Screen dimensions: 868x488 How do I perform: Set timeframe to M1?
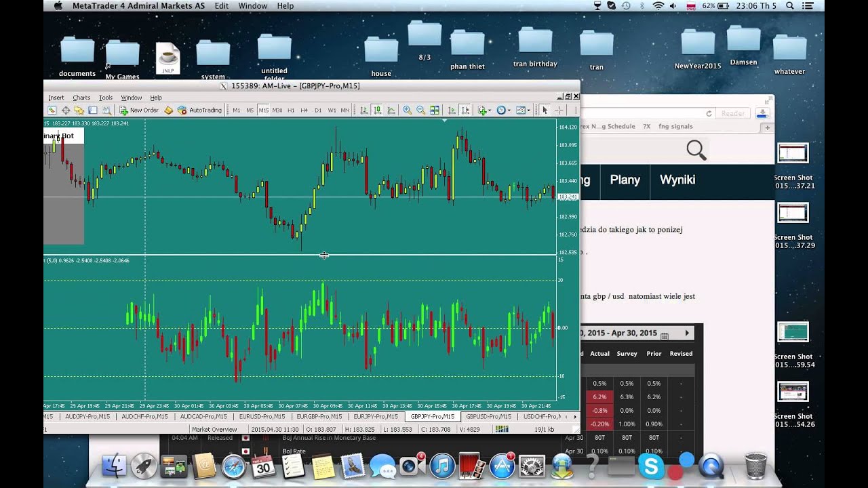coord(236,110)
